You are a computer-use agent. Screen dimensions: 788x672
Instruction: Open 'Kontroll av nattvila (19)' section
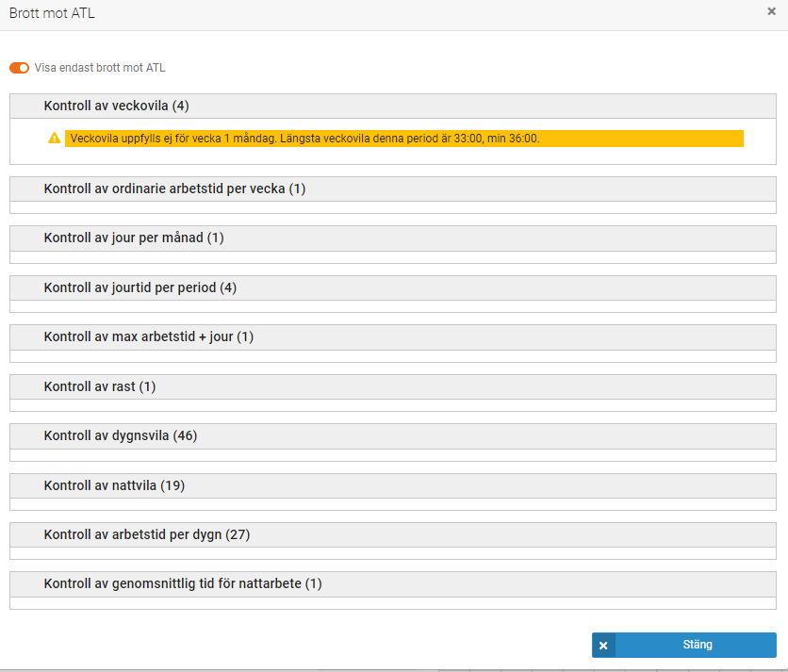(x=114, y=485)
